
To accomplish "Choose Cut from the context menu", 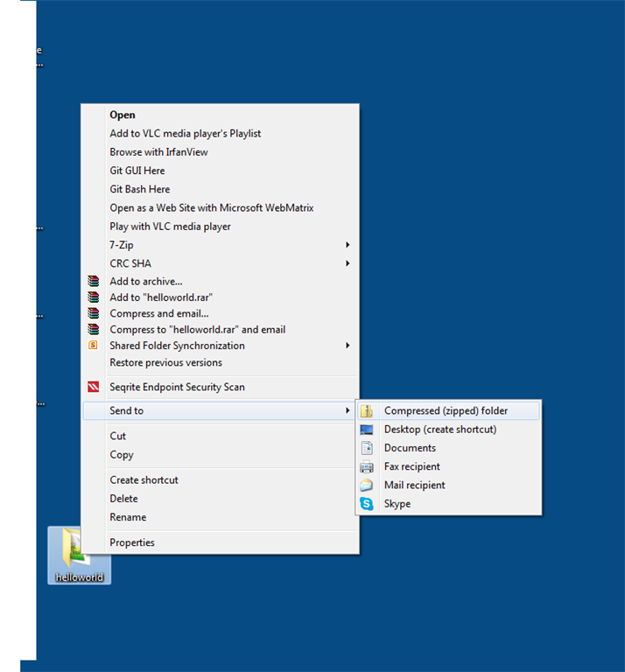I will [x=221, y=436].
